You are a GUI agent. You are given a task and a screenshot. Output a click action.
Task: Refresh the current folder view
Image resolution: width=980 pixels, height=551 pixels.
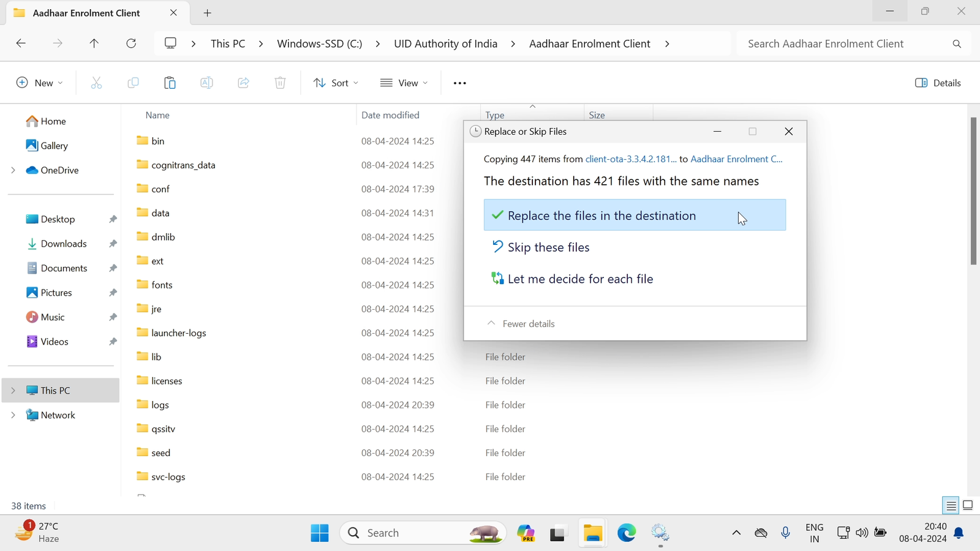131,43
